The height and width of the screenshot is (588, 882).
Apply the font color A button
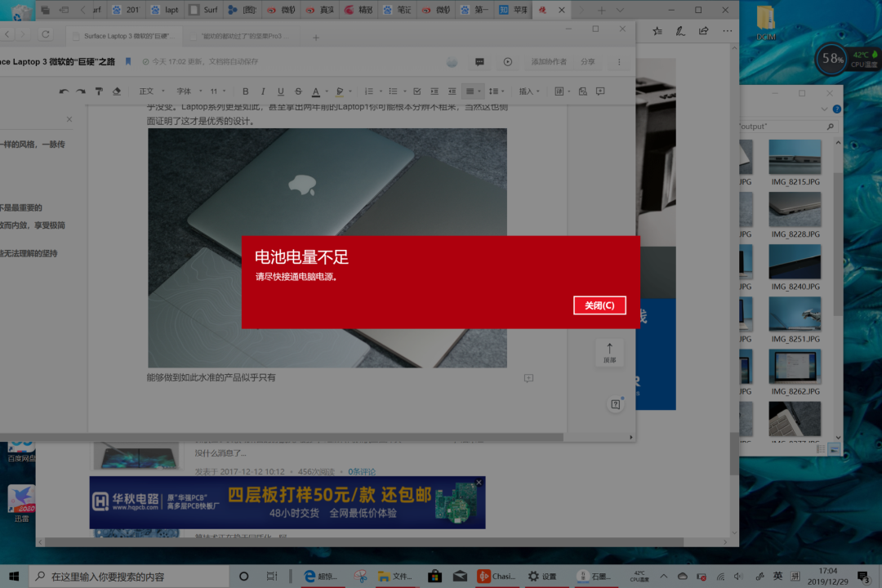(316, 91)
